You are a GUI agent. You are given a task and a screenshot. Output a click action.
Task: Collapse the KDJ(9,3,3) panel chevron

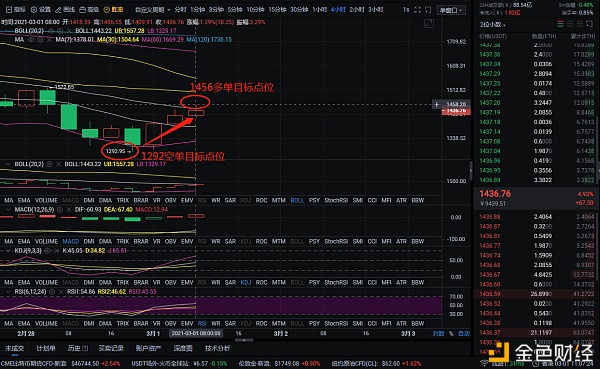(x=8, y=250)
